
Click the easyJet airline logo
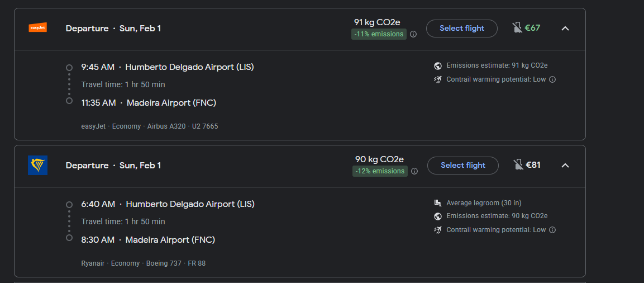click(x=37, y=27)
